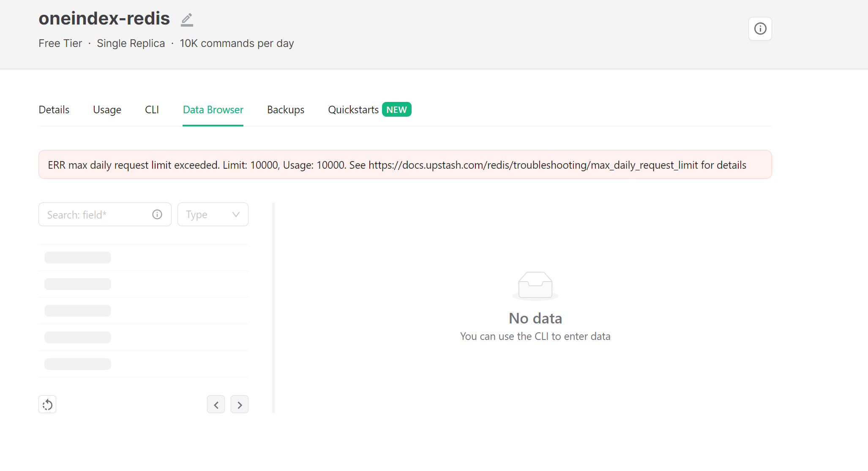Viewport: 868px width, 471px height.
Task: Go to previous page with the left arrow
Action: coord(216,404)
